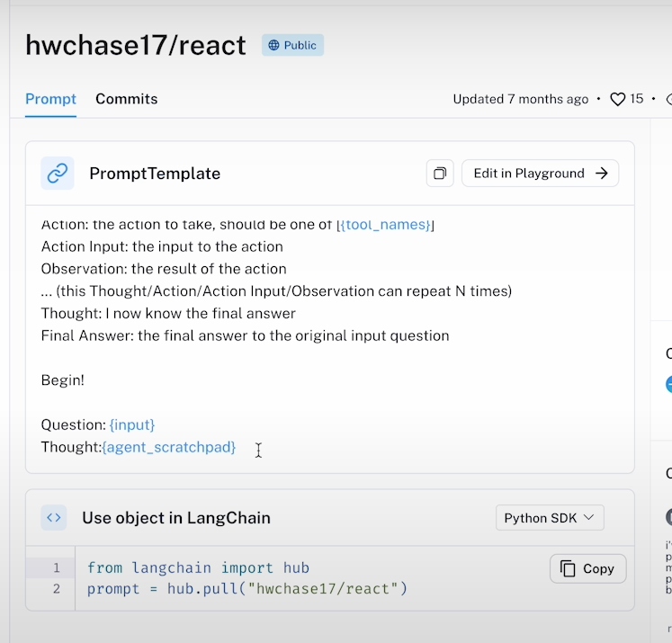Copy the LangChain code snippet
Screen dimensions: 672x643
pos(588,569)
